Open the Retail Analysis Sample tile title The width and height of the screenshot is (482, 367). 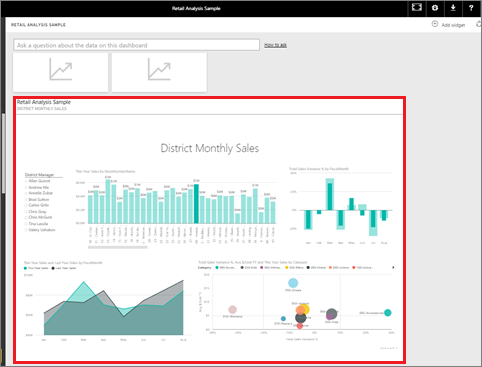(44, 102)
